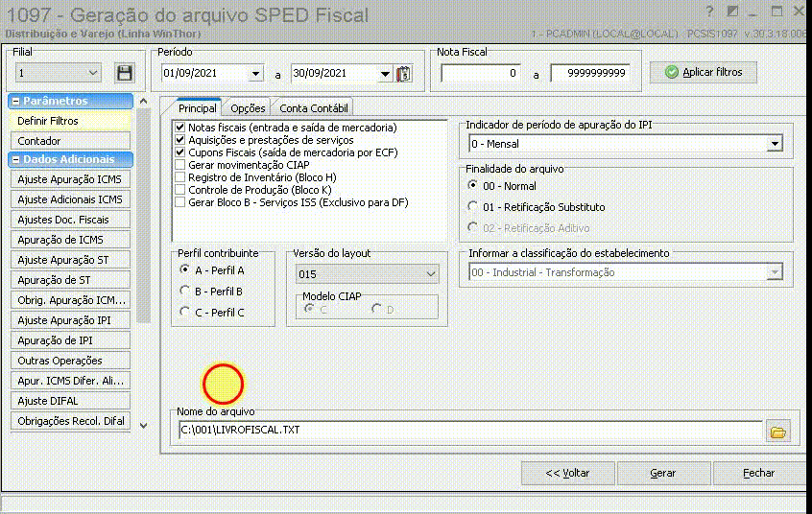
Task: Enable Gerar Bloco B - Serviços ISS
Action: 179,202
